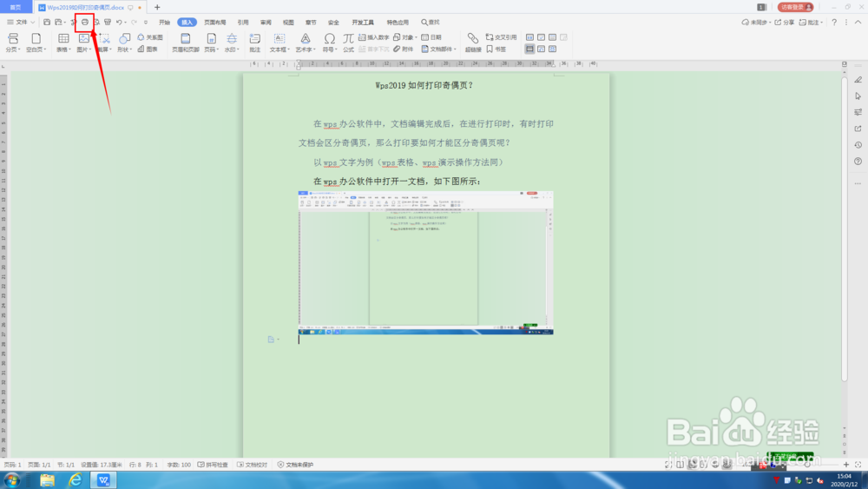This screenshot has height=489, width=868.
Task: Undo the last action
Action: 118,23
